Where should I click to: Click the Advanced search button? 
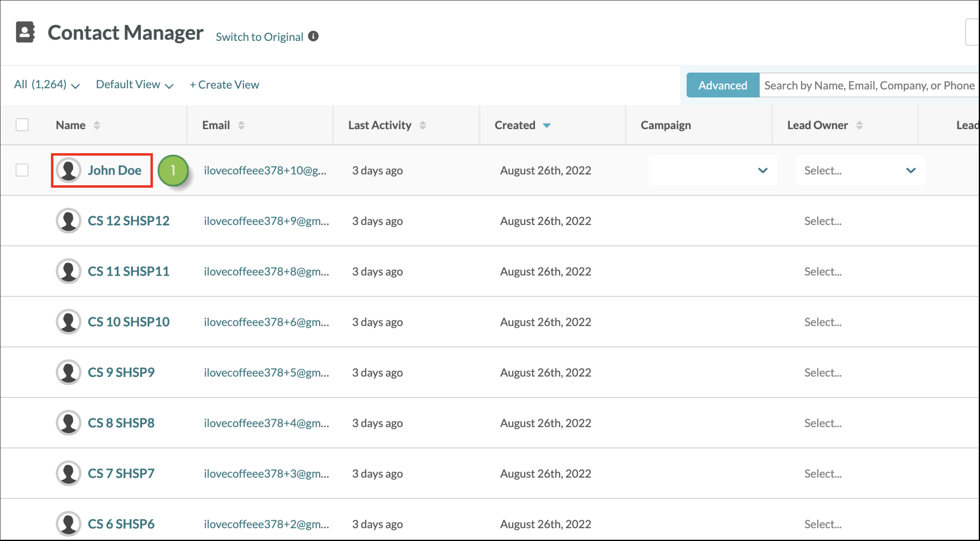pos(723,85)
